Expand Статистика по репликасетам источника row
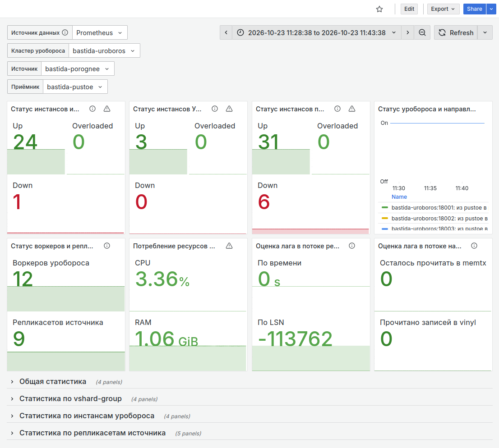Screen dimensions: 499x448 pyautogui.click(x=92, y=433)
